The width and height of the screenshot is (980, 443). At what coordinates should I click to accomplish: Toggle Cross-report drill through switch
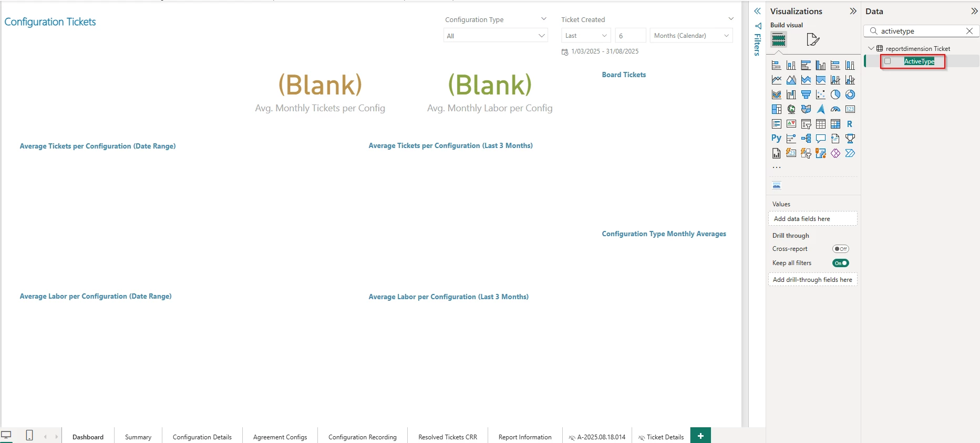pos(841,249)
